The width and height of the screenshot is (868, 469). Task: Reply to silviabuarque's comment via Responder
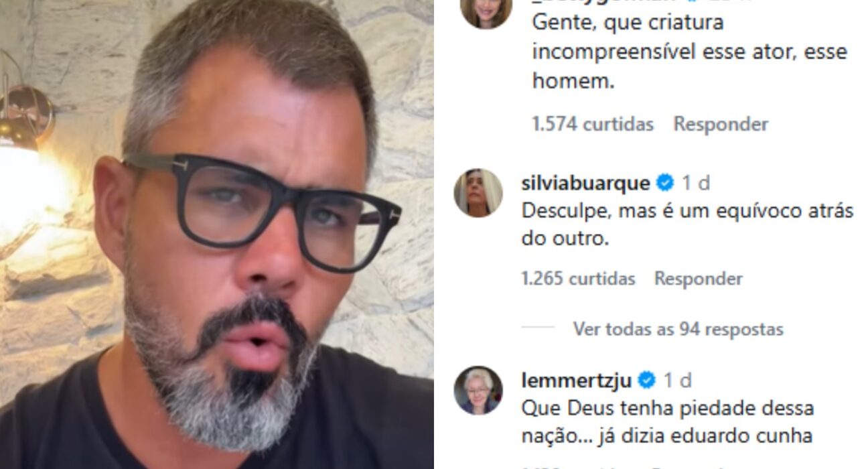coord(699,278)
